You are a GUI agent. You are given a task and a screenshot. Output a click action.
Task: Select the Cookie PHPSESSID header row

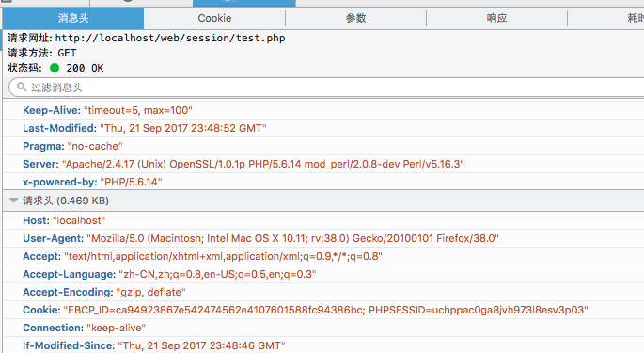click(323, 310)
